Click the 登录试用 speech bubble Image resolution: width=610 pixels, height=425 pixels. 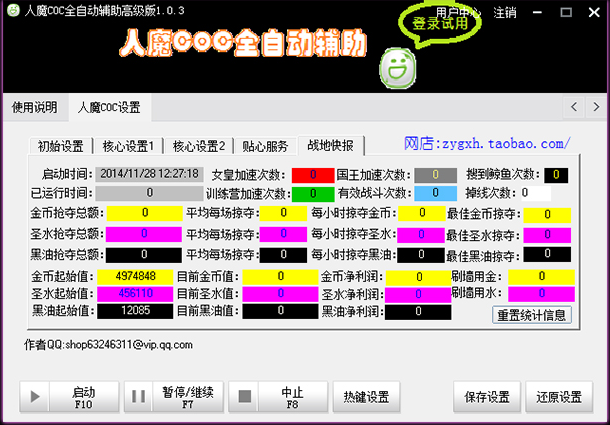pos(440,23)
